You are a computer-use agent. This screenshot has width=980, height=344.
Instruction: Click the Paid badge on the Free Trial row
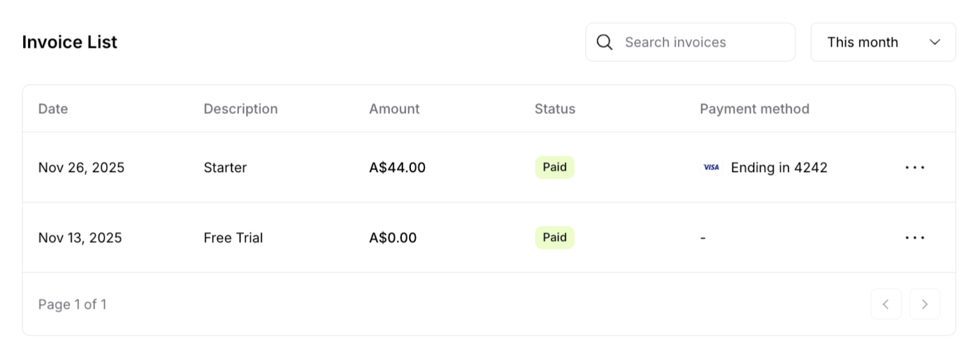pos(554,237)
